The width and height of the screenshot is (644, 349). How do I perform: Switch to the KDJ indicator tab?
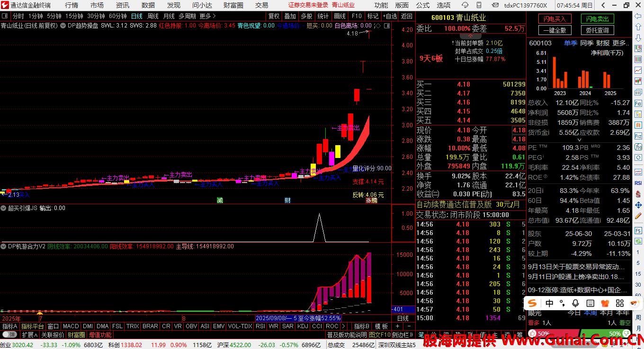click(303, 326)
